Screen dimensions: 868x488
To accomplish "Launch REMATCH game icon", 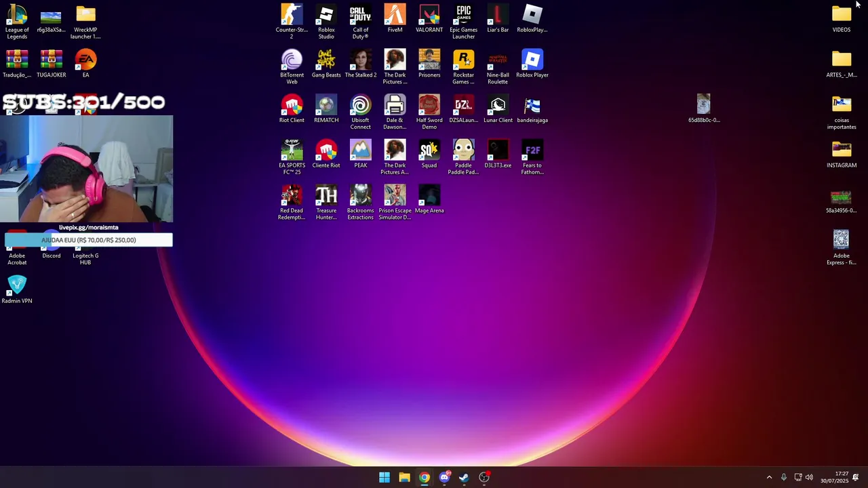I will pos(326,108).
